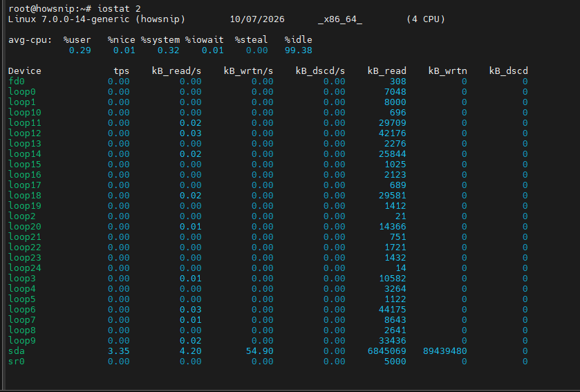Image resolution: width=580 pixels, height=392 pixels.
Task: Click the loop14 kB_read value 25844
Action: 393,154
